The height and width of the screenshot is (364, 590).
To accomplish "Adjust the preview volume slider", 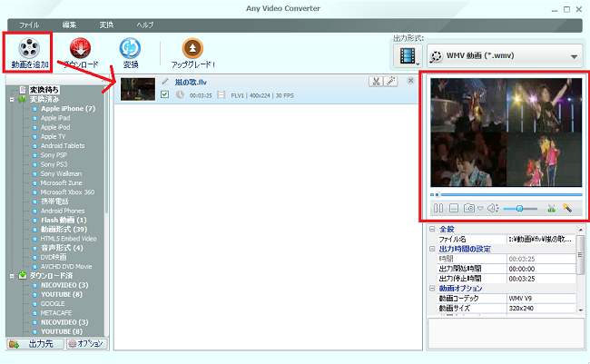I will (x=520, y=209).
